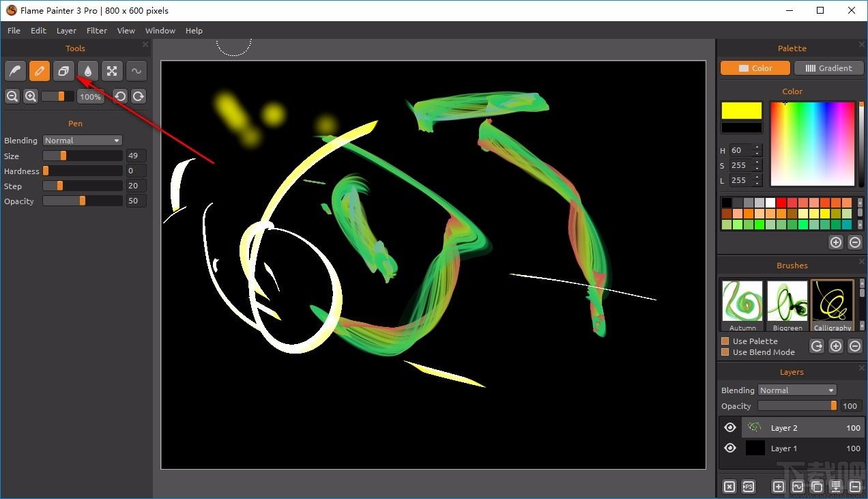Zoom in with the plus magnifier
Viewport: 868px width, 499px height.
(x=31, y=96)
